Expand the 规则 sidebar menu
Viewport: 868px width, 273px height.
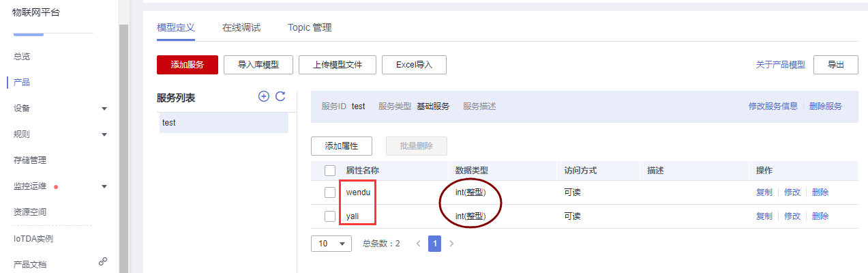[104, 134]
